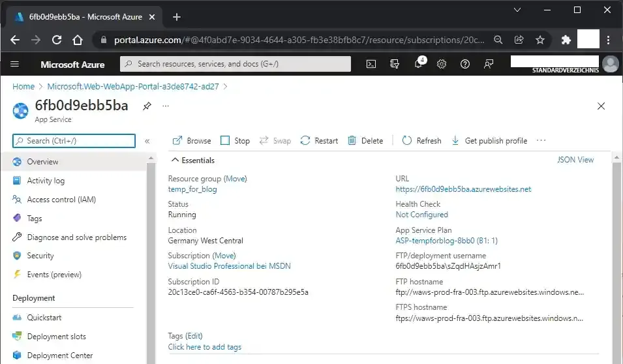Open ASP-tempforblog-8bb0 App Service Plan
This screenshot has width=623, height=364.
click(447, 241)
